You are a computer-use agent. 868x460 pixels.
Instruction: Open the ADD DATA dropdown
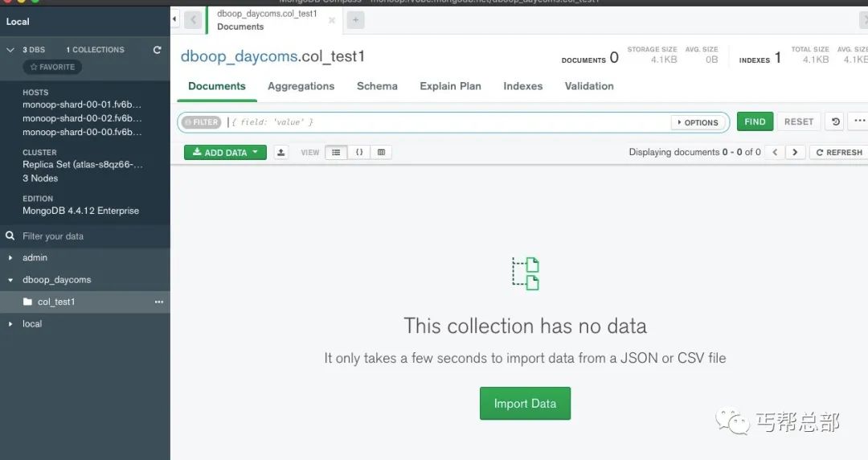pyautogui.click(x=225, y=153)
